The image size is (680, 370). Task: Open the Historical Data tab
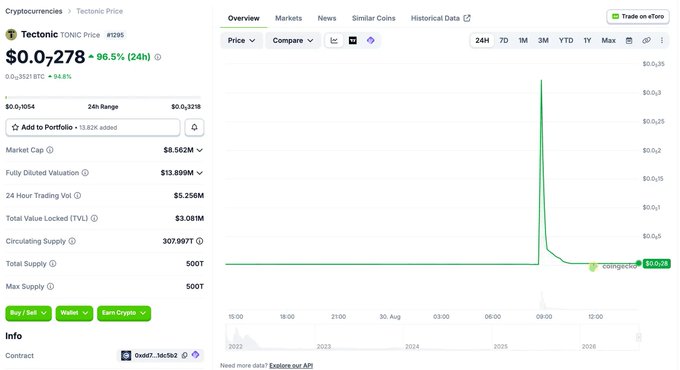(x=440, y=18)
